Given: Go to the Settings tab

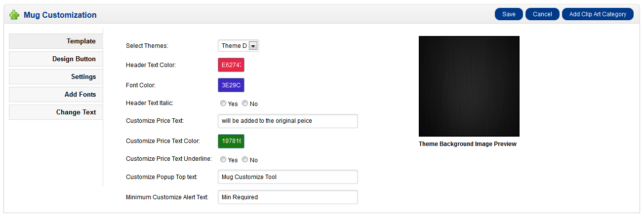Looking at the screenshot, I should (56, 76).
